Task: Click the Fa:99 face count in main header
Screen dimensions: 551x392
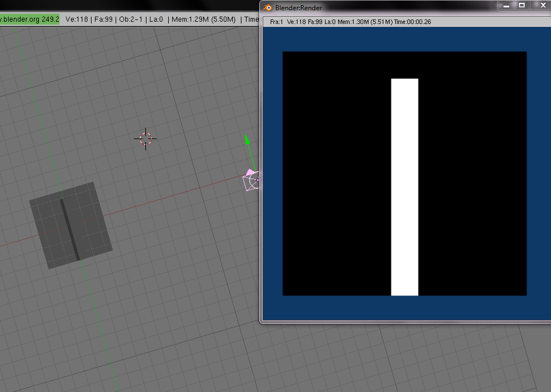Action: (104, 19)
